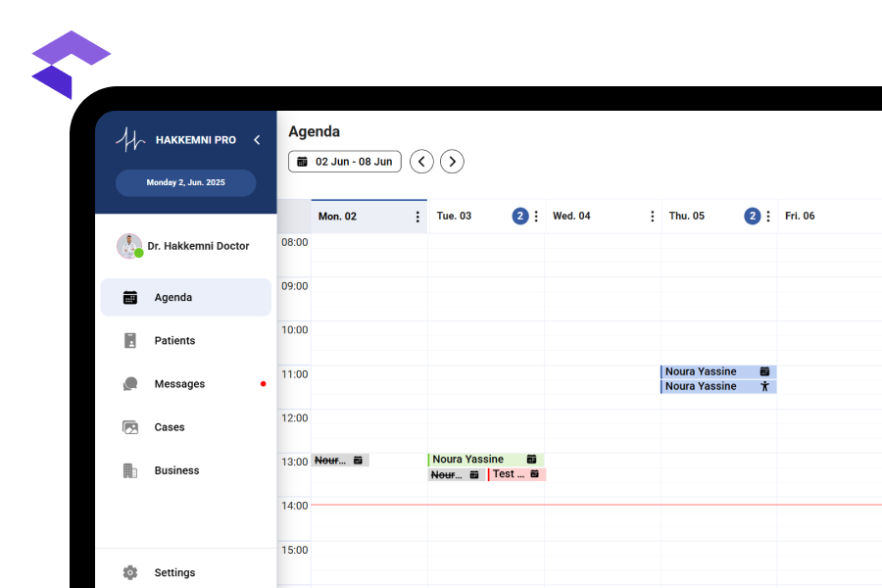
Task: Click the Business building icon
Action: [130, 470]
